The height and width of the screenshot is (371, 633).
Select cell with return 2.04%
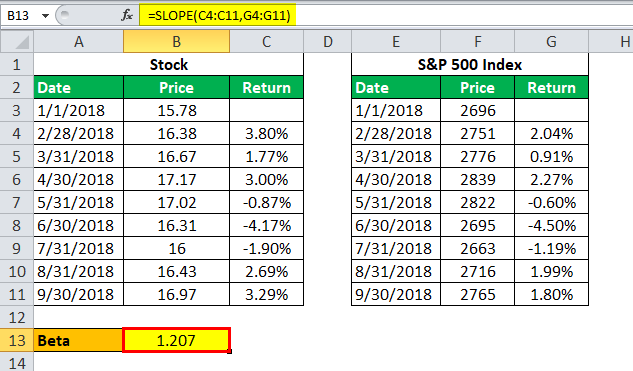[x=551, y=133]
